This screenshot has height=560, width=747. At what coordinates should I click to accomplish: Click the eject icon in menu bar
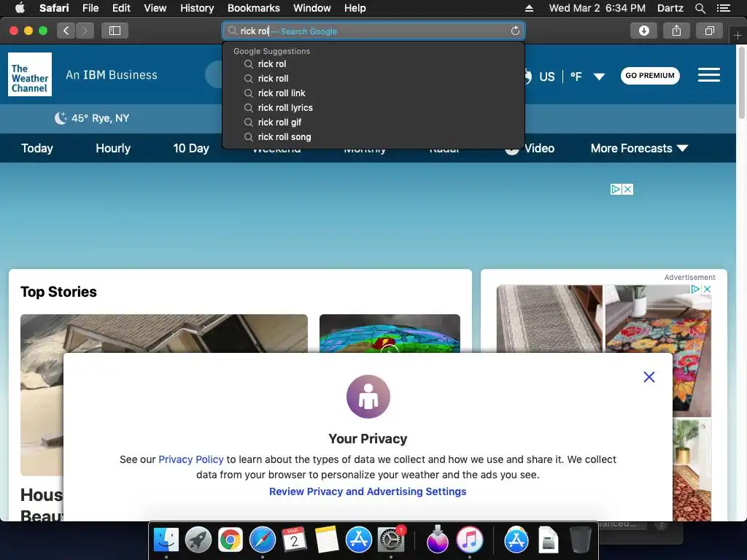530,8
